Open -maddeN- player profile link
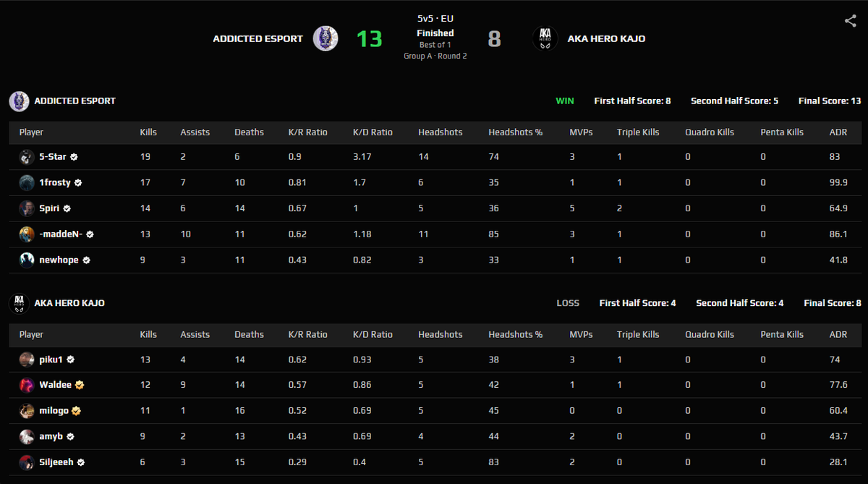Image resolution: width=868 pixels, height=484 pixels. tap(61, 234)
